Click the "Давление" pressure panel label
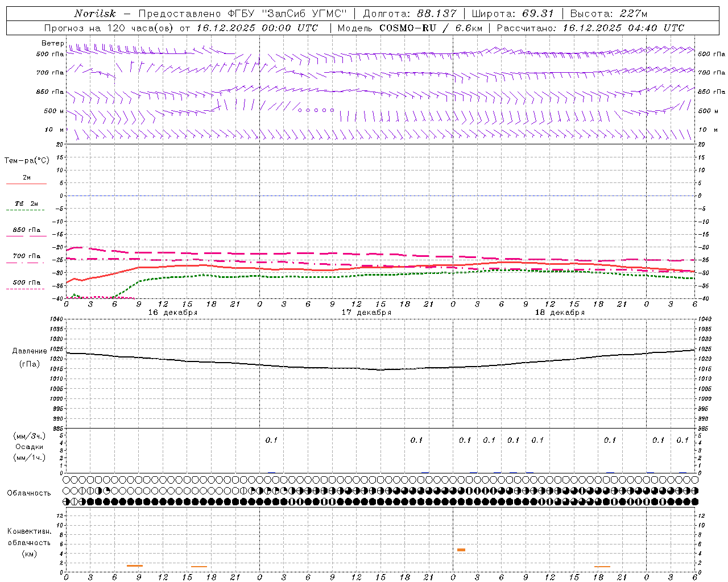Image resolution: width=728 pixels, height=582 pixels. pyautogui.click(x=30, y=351)
